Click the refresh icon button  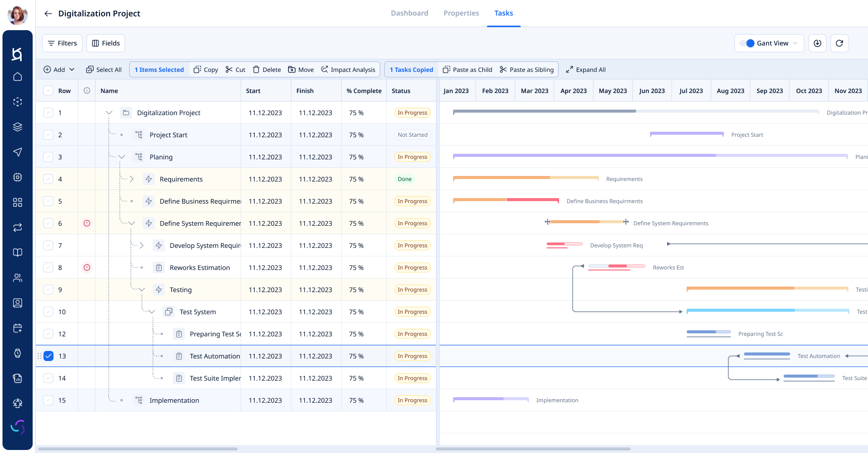pyautogui.click(x=839, y=43)
